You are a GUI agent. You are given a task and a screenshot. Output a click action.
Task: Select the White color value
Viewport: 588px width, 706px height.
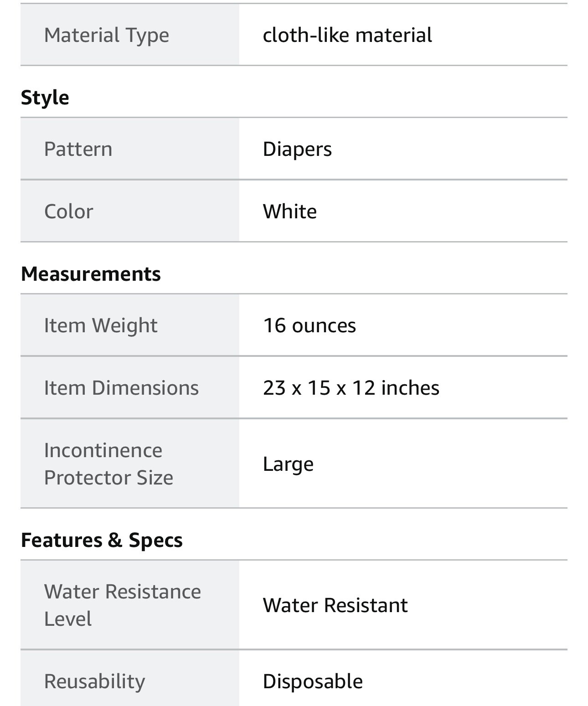289,211
